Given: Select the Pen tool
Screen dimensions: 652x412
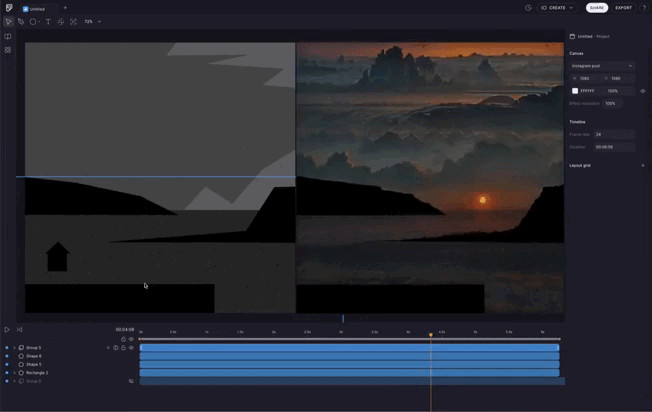Looking at the screenshot, I should tap(21, 22).
